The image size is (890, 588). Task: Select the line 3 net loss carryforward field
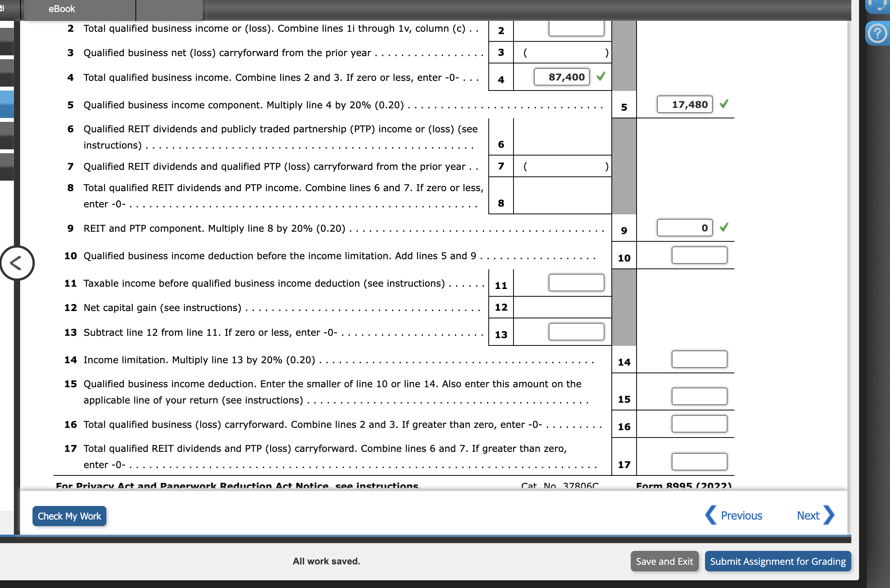[x=565, y=53]
